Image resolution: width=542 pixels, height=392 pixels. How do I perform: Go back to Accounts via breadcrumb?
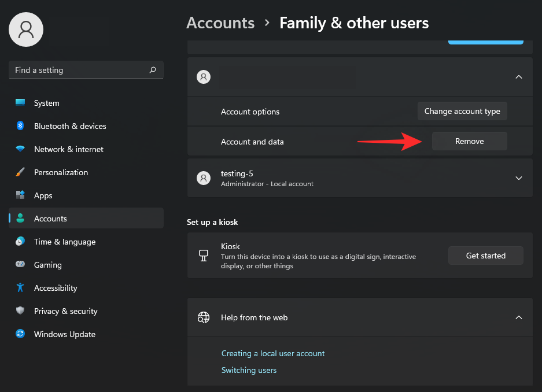pyautogui.click(x=220, y=23)
